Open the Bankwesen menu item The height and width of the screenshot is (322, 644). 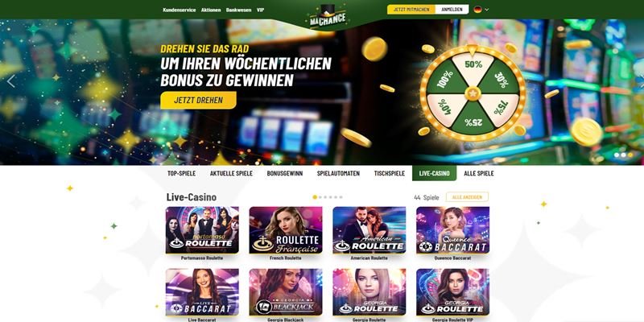click(238, 10)
